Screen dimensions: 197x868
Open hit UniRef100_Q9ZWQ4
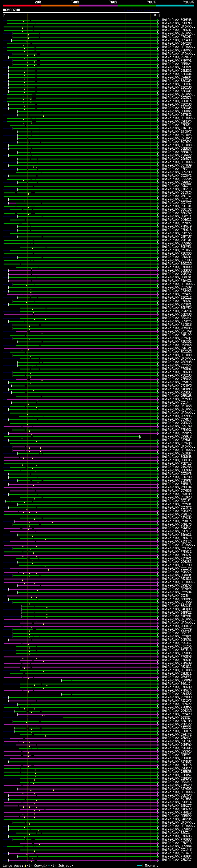(177, 453)
